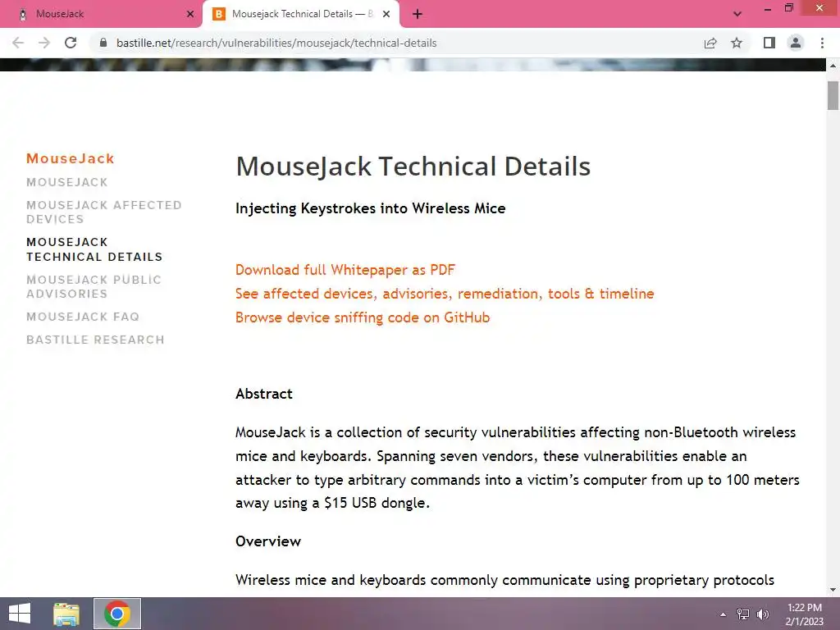840x630 pixels.
Task: Go back to previous page in Chrome
Action: [x=18, y=43]
